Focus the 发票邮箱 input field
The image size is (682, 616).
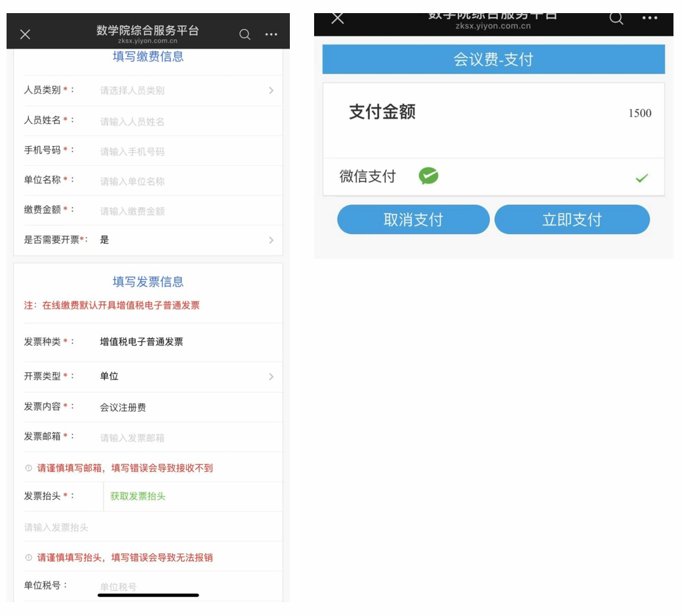[x=184, y=438]
